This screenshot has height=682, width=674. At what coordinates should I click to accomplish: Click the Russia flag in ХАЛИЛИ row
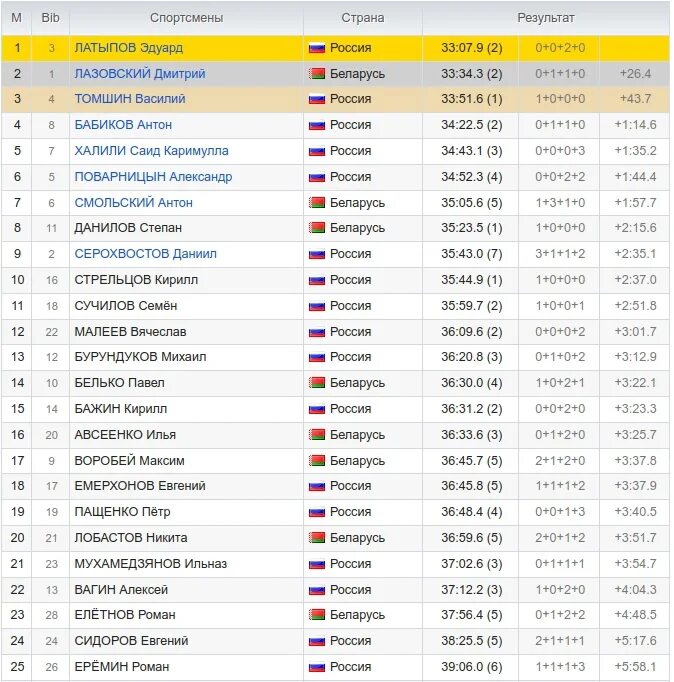(317, 151)
